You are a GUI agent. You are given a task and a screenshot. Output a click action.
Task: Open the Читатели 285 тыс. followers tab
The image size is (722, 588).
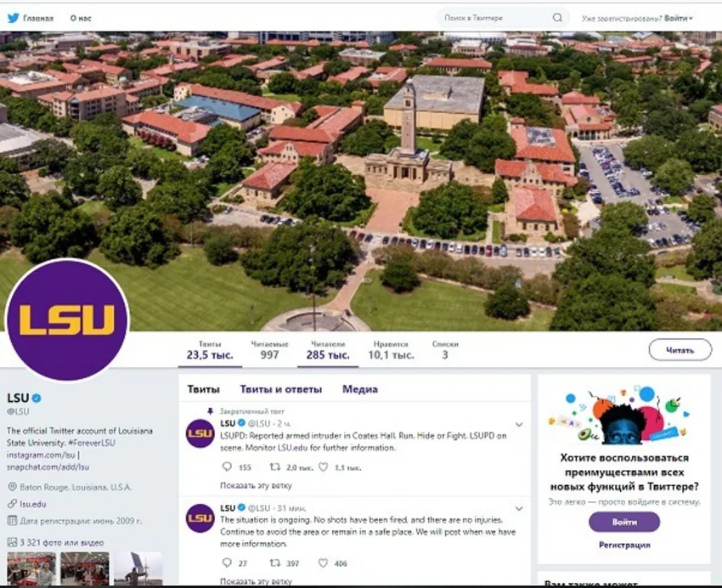coord(328,350)
